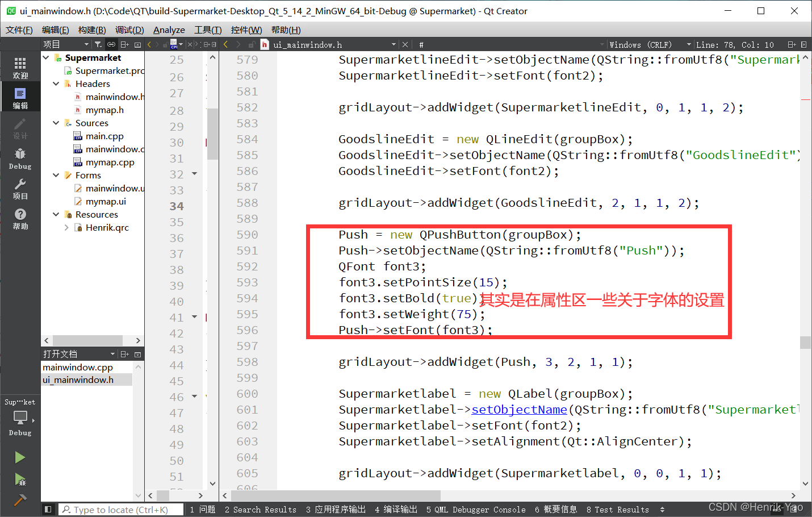Show the 4 编译输出 pane

pyautogui.click(x=396, y=510)
